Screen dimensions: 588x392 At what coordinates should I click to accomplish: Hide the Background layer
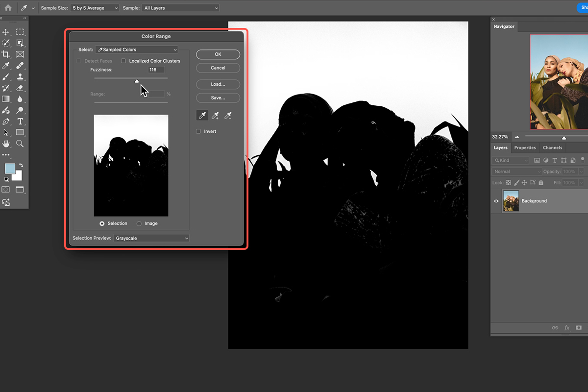point(495,201)
